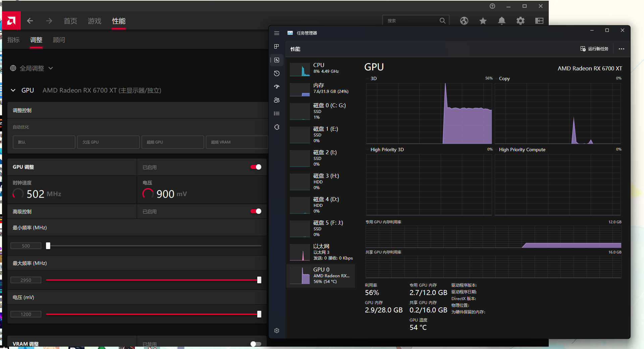Click the 2950 maximum frequency field
The width and height of the screenshot is (644, 349).
click(26, 280)
